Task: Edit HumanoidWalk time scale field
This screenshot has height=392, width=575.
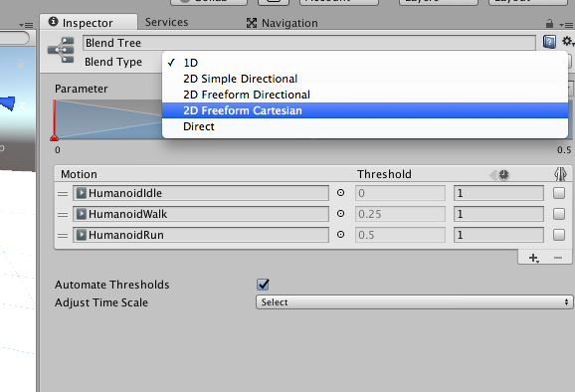Action: click(498, 214)
